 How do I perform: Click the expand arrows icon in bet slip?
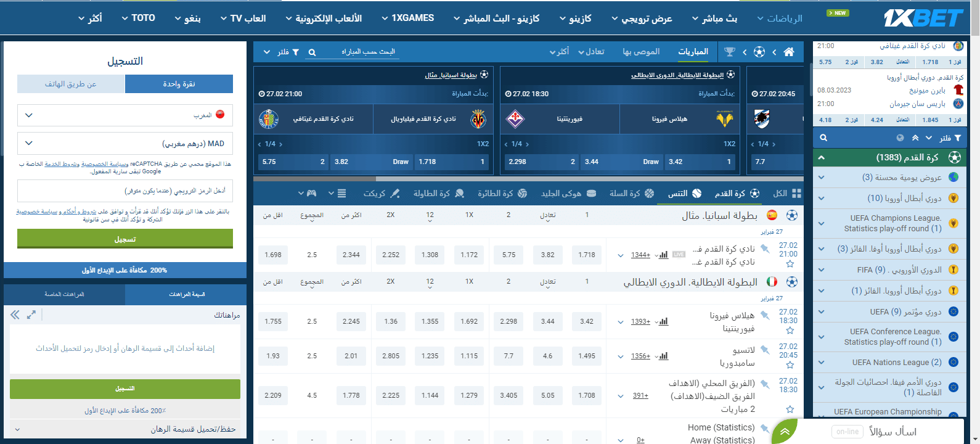(31, 314)
